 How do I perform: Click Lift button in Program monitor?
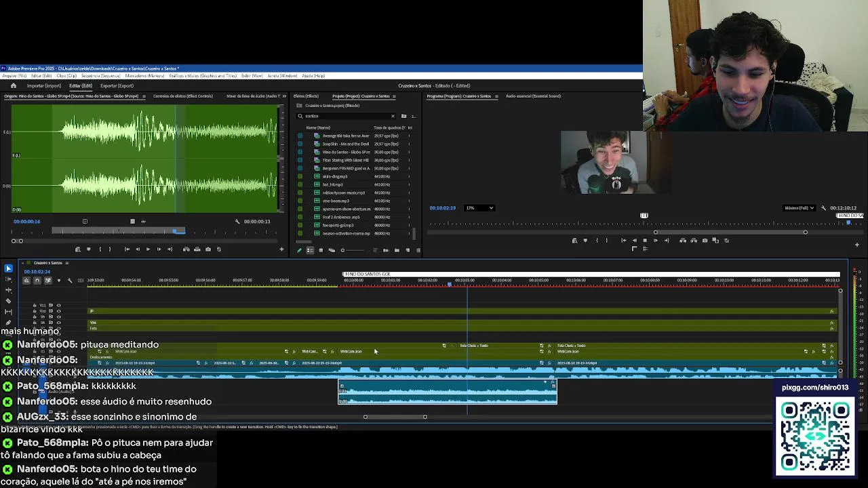point(683,241)
